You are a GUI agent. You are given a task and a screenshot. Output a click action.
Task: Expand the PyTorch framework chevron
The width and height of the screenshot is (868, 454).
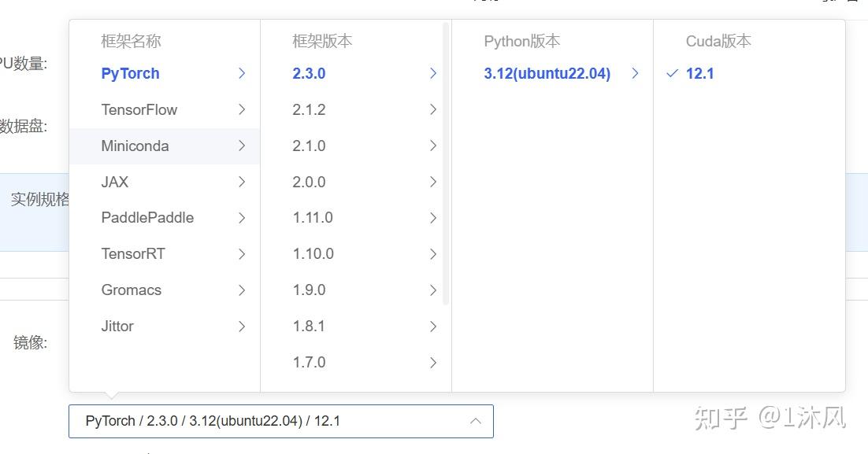point(242,73)
